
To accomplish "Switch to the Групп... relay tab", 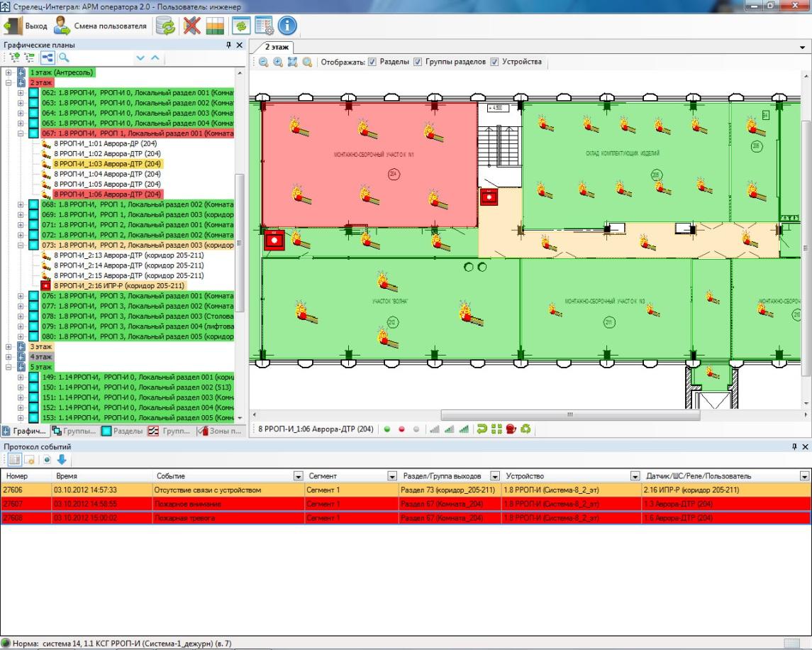I will point(170,431).
